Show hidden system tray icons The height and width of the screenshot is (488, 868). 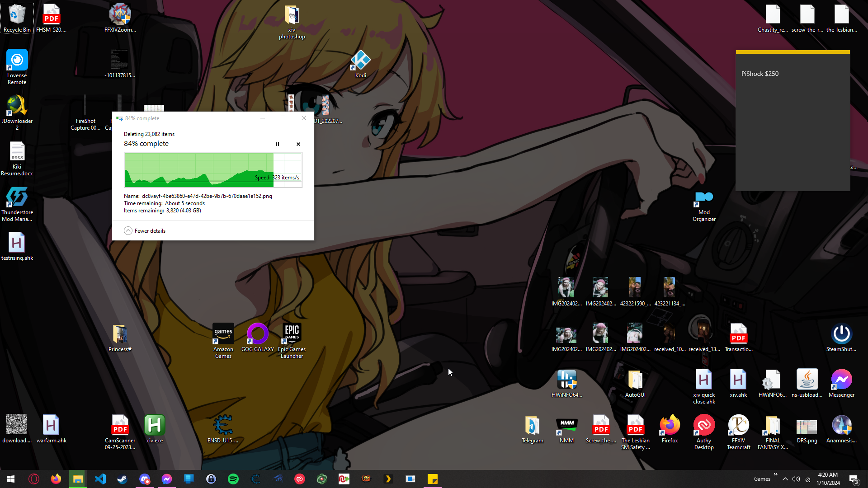click(x=785, y=479)
